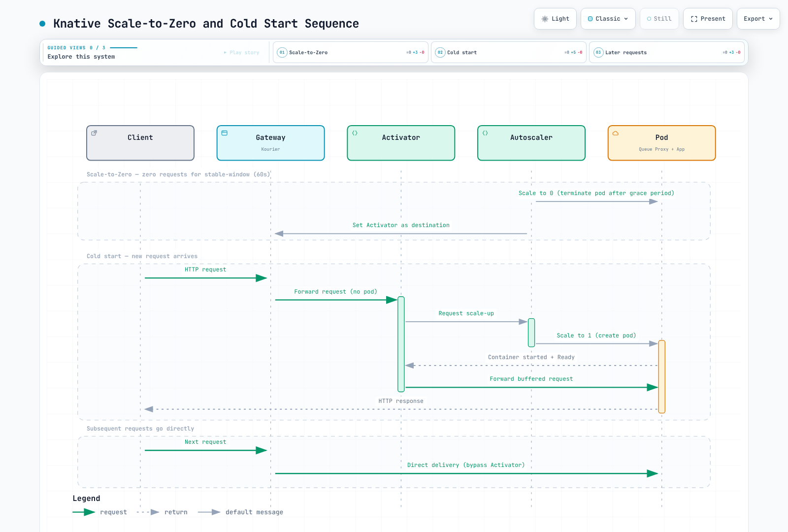
Task: Select the Activator participant box
Action: (x=401, y=143)
